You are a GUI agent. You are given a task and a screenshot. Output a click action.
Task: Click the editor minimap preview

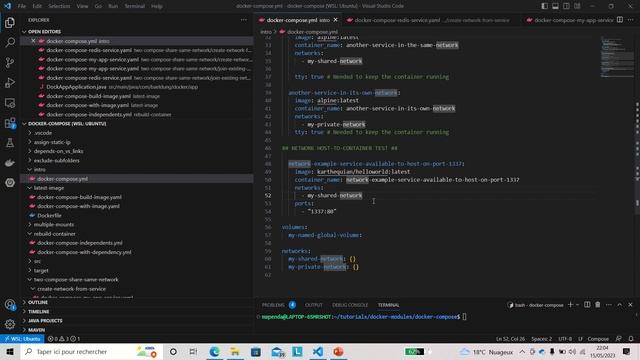tap(617, 57)
